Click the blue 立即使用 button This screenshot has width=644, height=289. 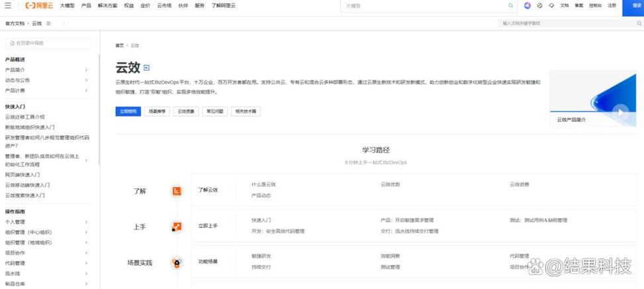click(128, 111)
